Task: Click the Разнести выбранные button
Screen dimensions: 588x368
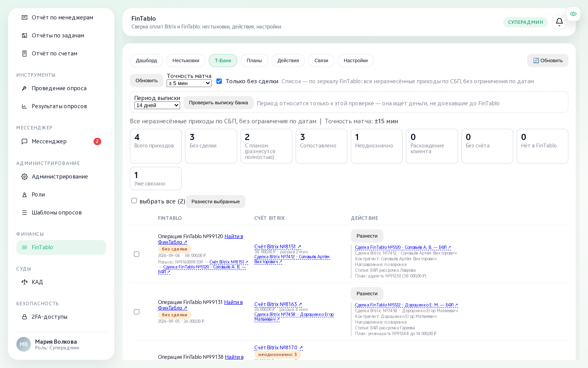Action: point(216,202)
